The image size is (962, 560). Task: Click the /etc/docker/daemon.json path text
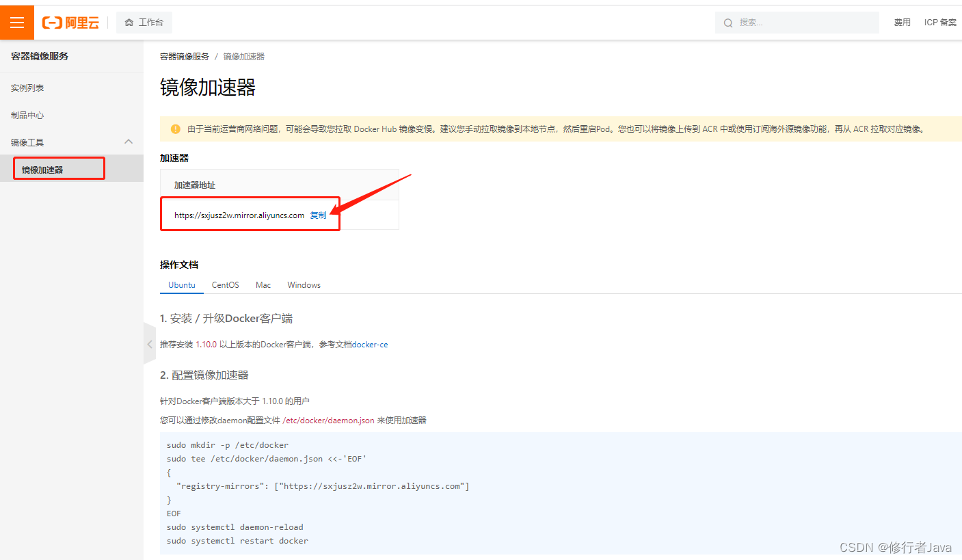point(328,421)
